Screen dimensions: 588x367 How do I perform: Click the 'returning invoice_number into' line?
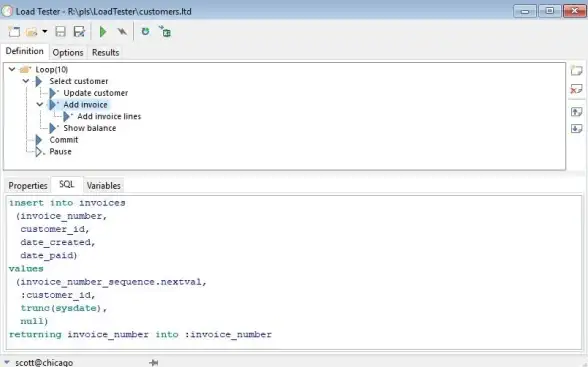pos(140,334)
